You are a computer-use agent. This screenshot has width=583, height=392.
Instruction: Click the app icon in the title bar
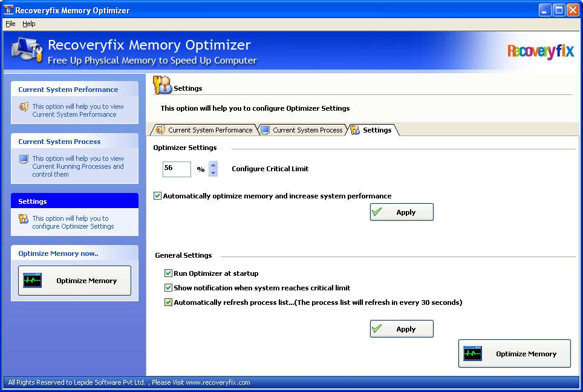pyautogui.click(x=8, y=10)
